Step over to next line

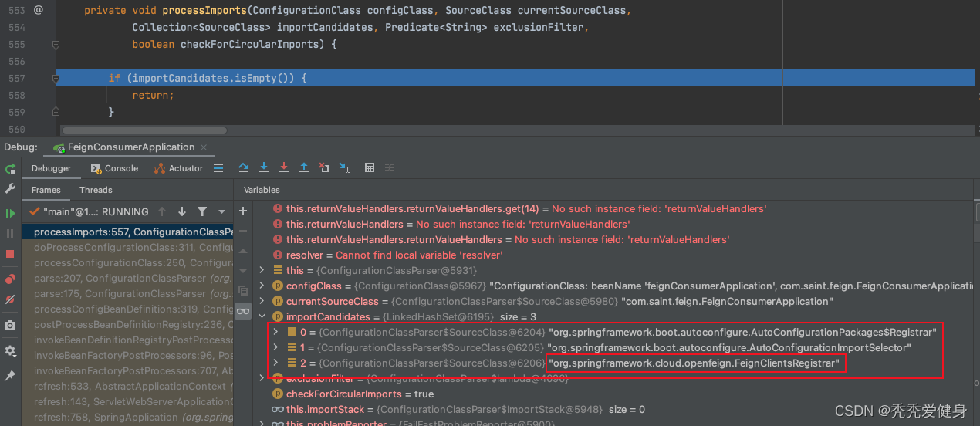[244, 168]
